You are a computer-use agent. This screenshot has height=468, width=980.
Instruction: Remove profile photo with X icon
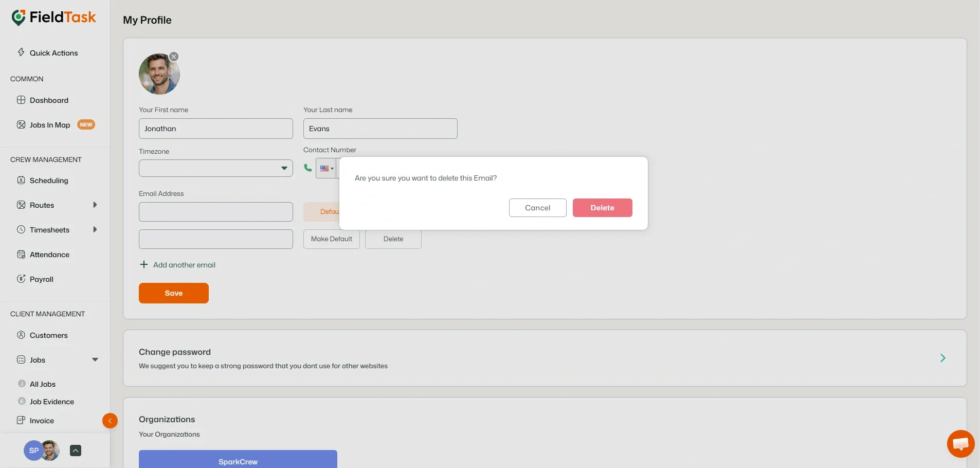[x=174, y=57]
